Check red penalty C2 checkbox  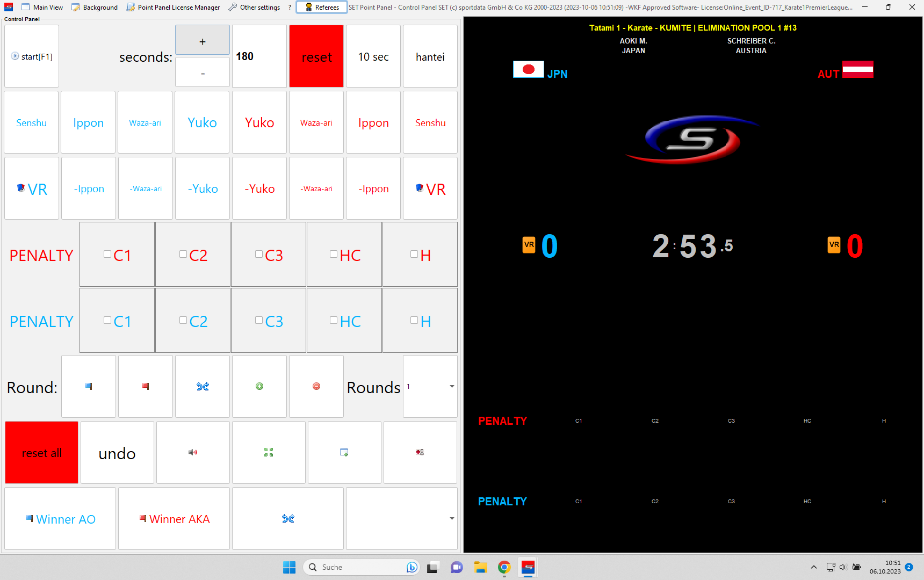point(183,255)
